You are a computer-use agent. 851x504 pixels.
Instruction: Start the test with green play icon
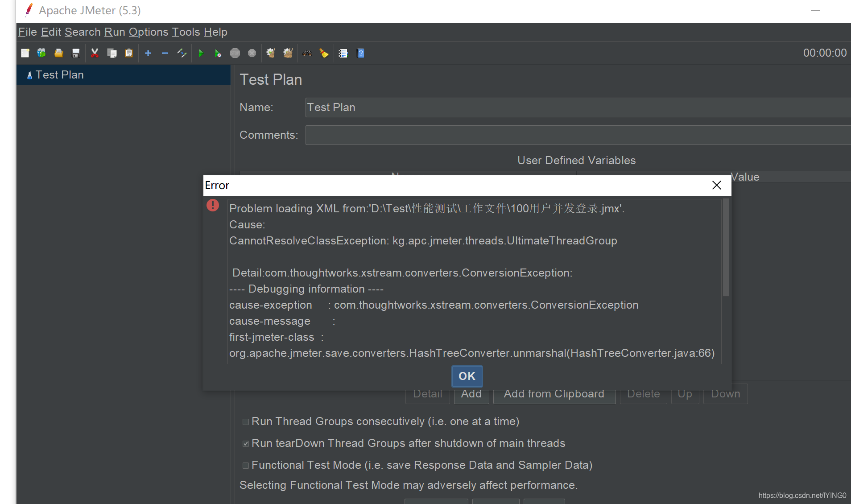click(x=201, y=53)
